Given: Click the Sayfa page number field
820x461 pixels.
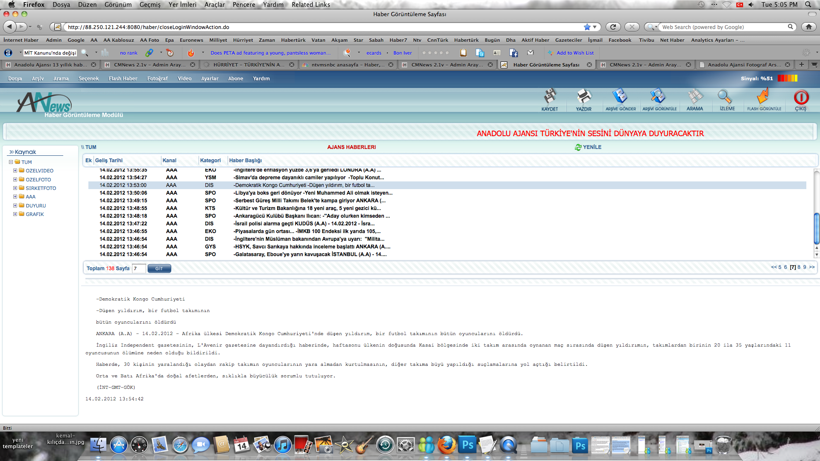Looking at the screenshot, I should pyautogui.click(x=138, y=268).
